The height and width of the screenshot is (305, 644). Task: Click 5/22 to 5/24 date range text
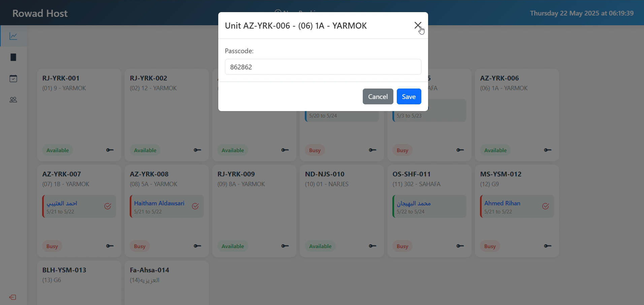(411, 212)
